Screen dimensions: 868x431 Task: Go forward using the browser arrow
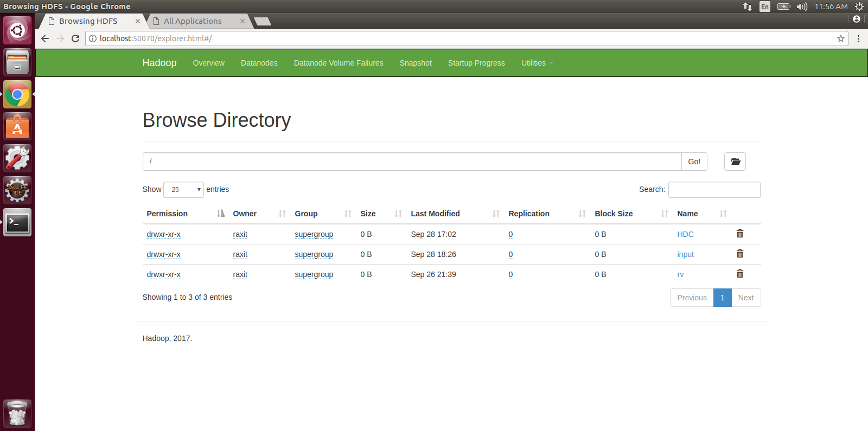(x=60, y=38)
